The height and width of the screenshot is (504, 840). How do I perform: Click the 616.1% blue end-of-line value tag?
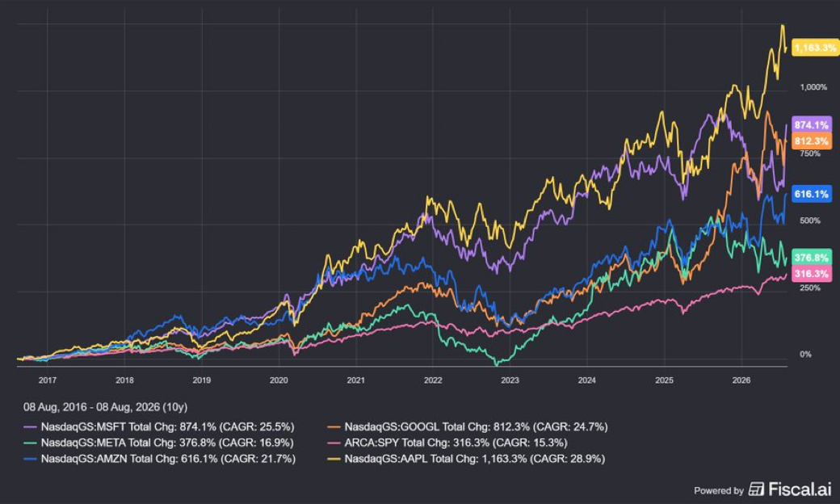812,194
